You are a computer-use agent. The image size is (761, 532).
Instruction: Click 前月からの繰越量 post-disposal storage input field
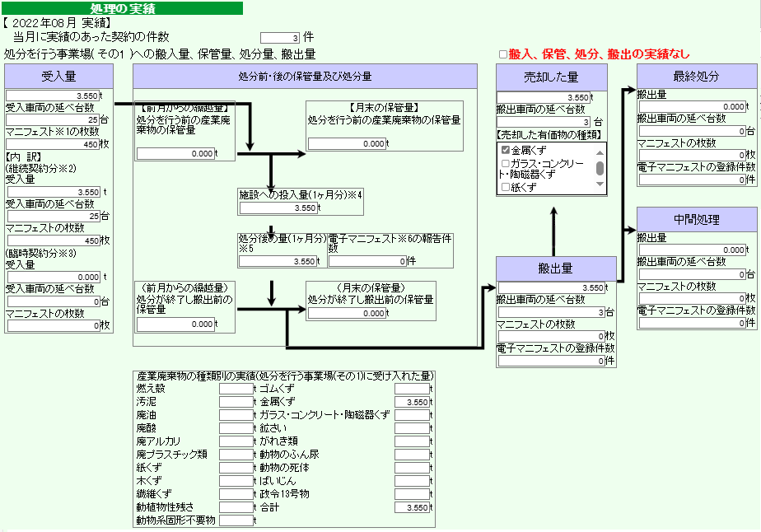pyautogui.click(x=175, y=324)
